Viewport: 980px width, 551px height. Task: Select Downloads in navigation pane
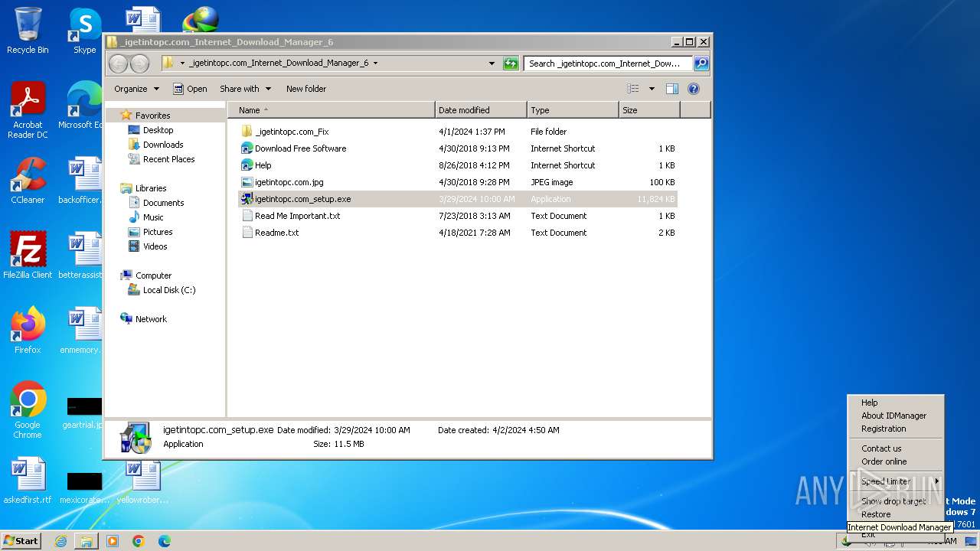163,145
